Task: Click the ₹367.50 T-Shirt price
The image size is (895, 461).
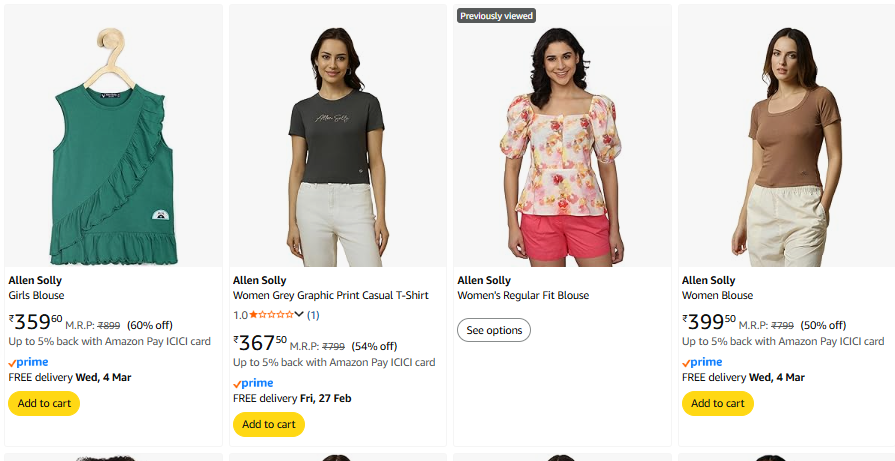Action: (260, 343)
